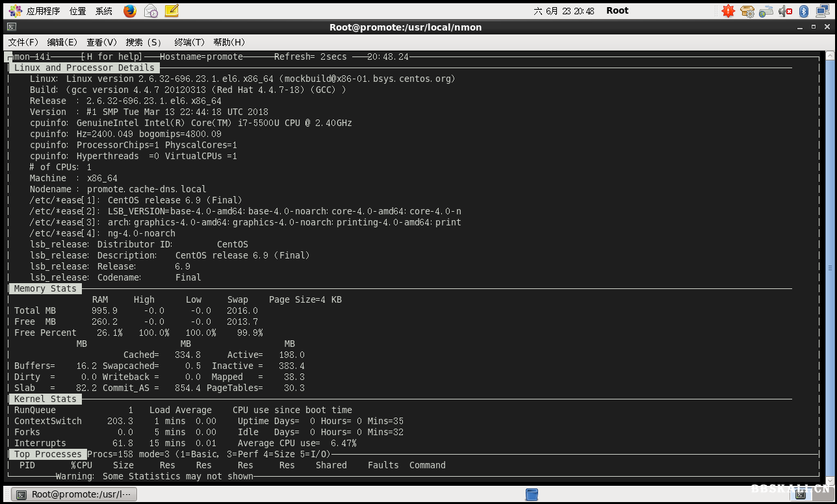Open the package updater icon in the tray

pyautogui.click(x=748, y=11)
